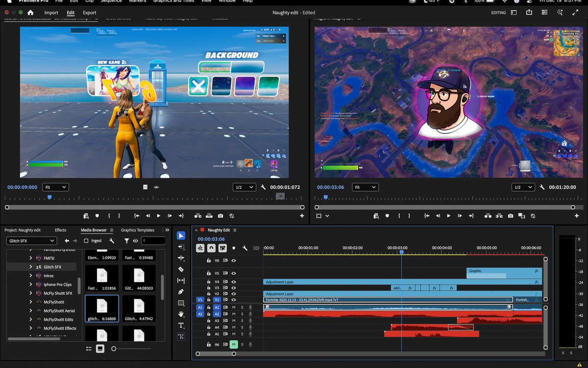Viewport: 588px width, 368px height.
Task: Solo audio track A3
Action: point(242,320)
